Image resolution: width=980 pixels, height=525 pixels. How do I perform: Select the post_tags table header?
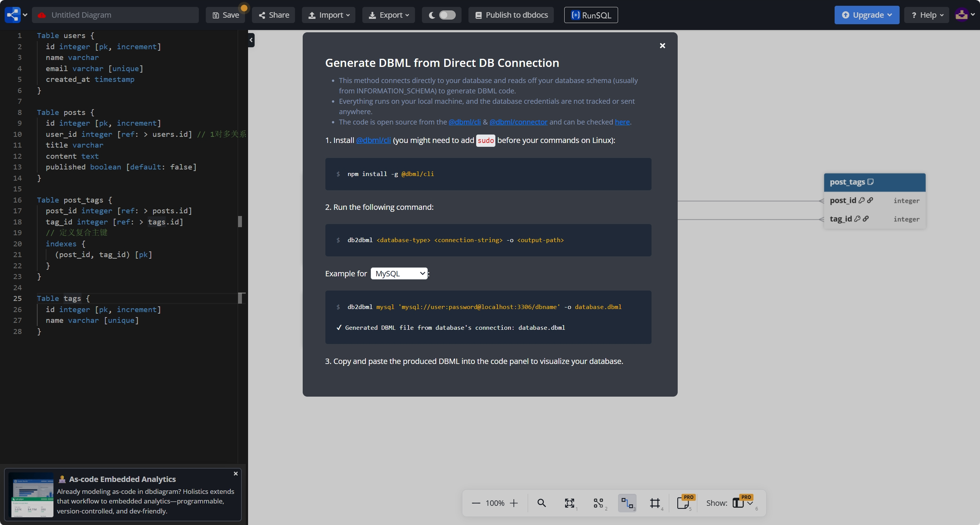point(874,182)
